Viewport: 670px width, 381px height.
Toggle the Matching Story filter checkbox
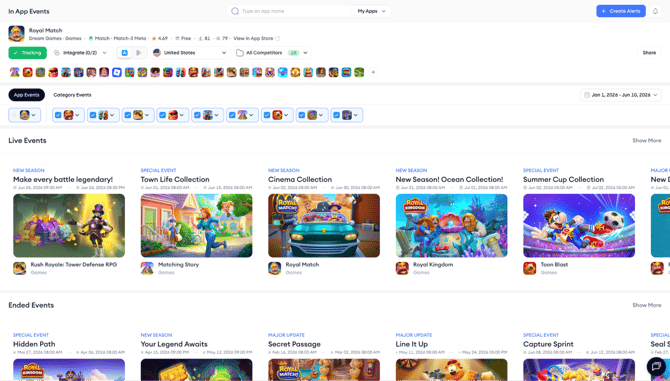click(232, 115)
